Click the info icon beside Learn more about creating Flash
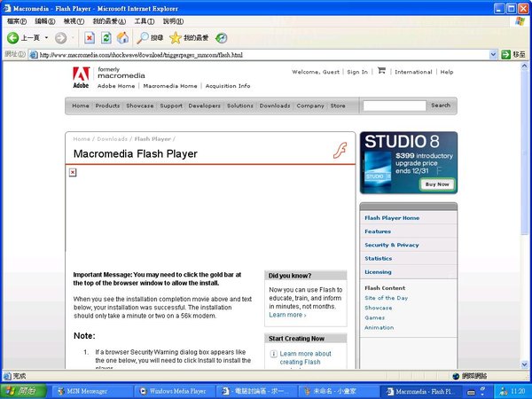 pyautogui.click(x=273, y=354)
